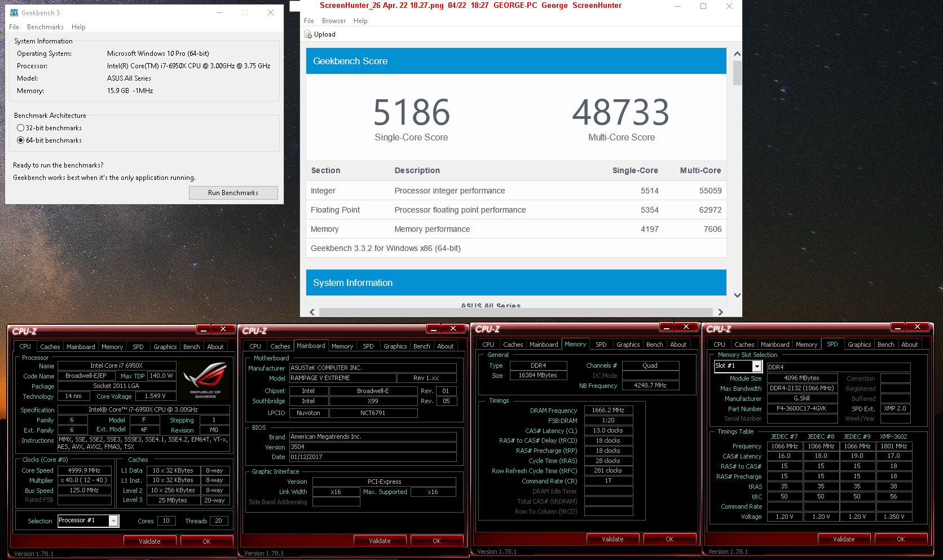This screenshot has height=560, width=943.
Task: Click the Channels # field showing Quad
Action: click(650, 365)
